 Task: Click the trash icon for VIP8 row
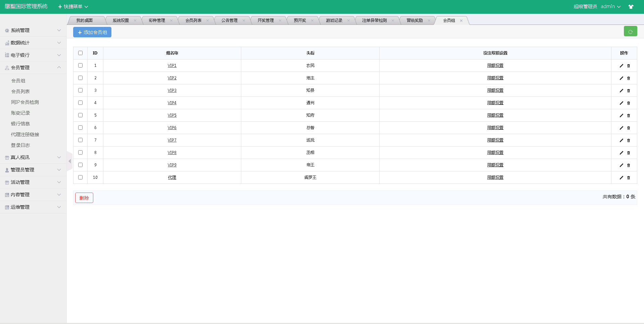pyautogui.click(x=629, y=153)
